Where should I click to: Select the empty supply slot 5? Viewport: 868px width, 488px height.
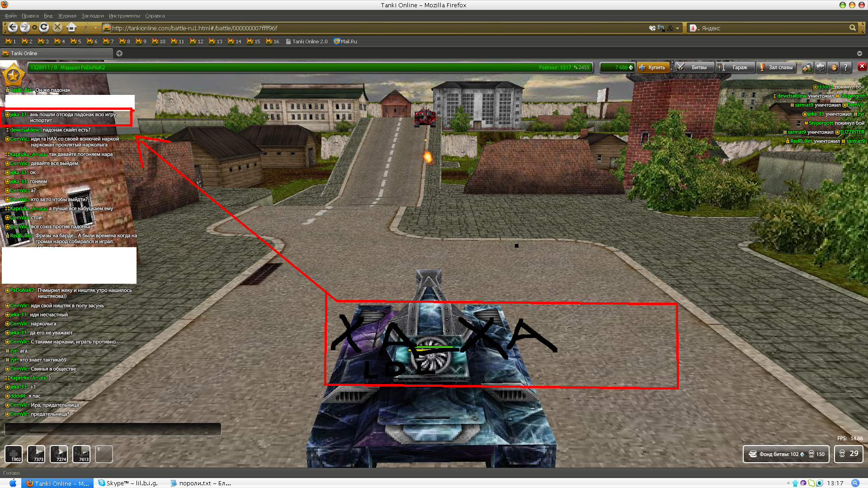click(x=104, y=454)
